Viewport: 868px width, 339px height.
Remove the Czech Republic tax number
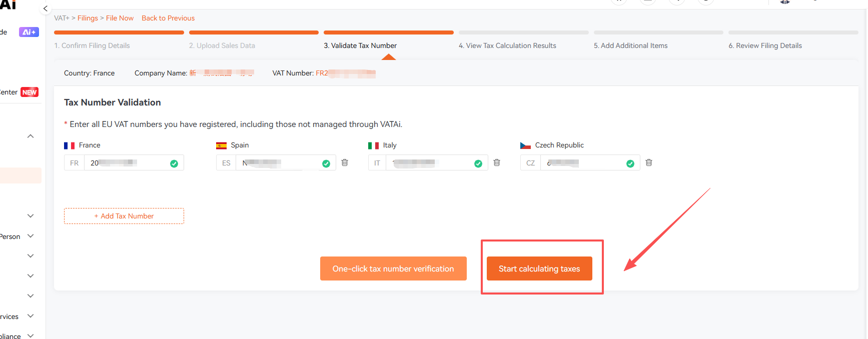[x=649, y=162]
